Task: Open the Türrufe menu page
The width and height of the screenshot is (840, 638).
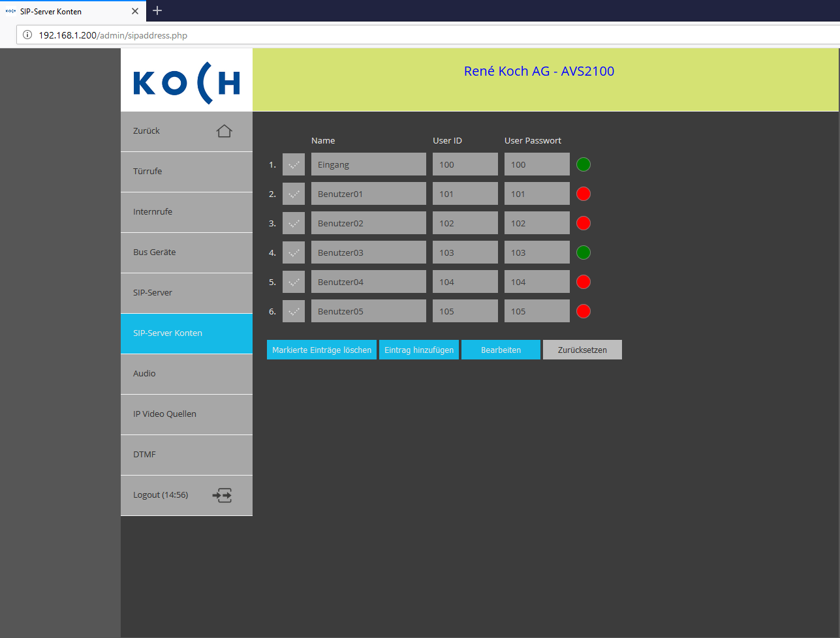Action: [187, 172]
